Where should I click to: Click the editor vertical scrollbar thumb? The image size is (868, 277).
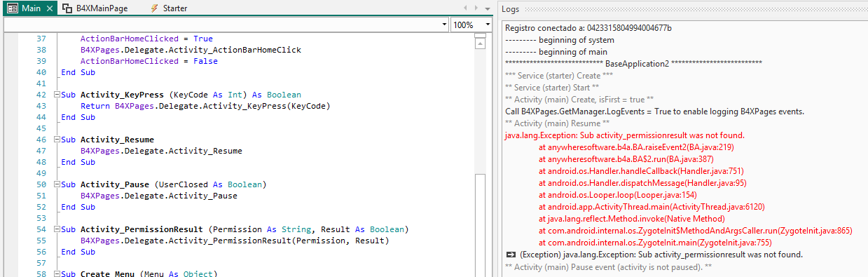click(480, 224)
